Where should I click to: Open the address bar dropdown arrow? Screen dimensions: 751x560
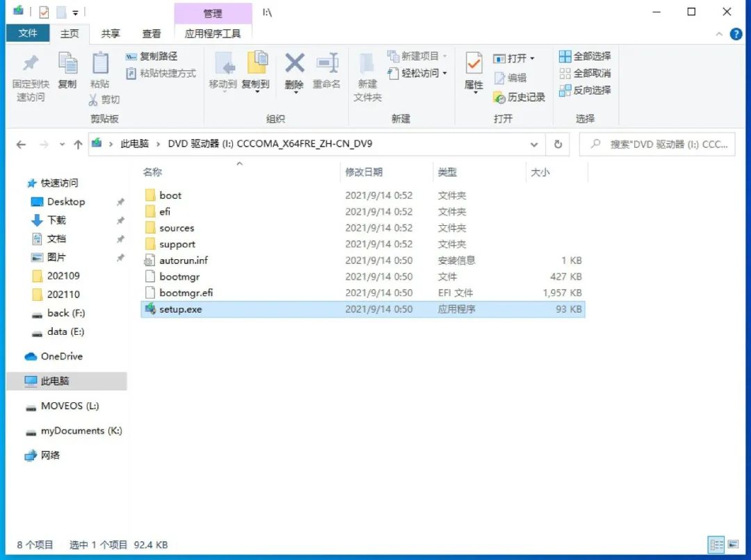533,145
